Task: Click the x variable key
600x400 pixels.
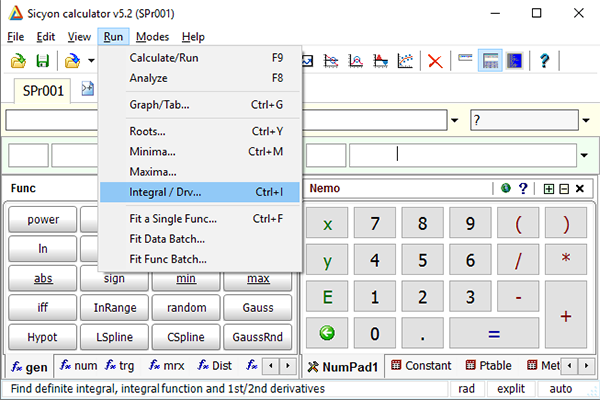Action: 327,223
